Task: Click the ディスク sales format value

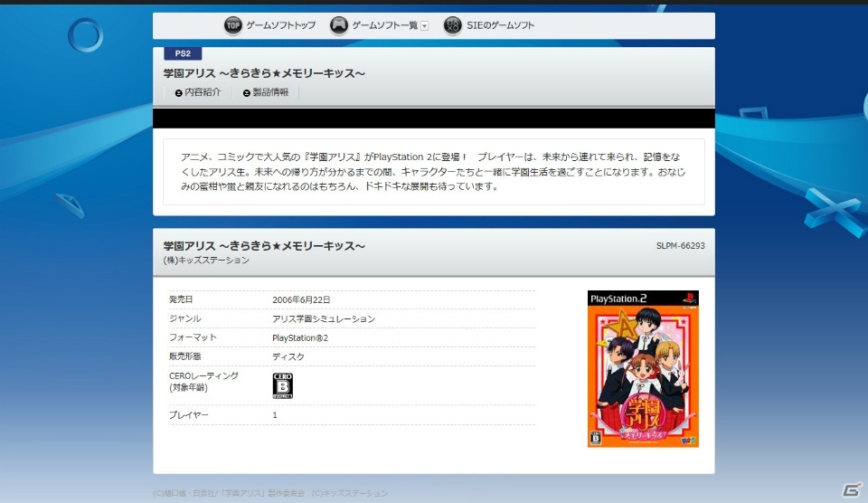Action: tap(288, 356)
